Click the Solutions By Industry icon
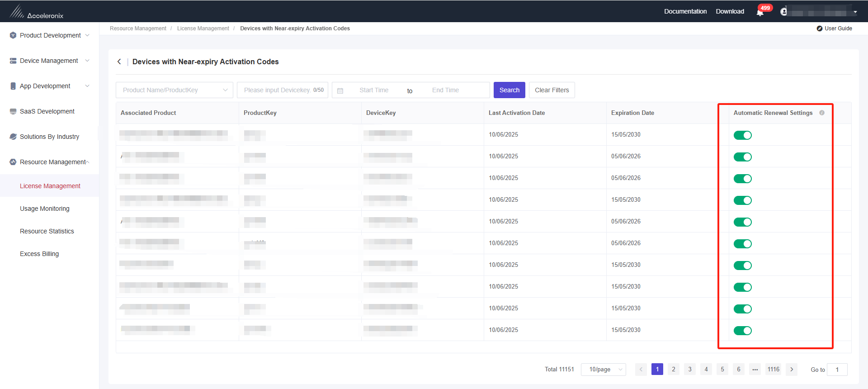868x389 pixels. [13, 137]
